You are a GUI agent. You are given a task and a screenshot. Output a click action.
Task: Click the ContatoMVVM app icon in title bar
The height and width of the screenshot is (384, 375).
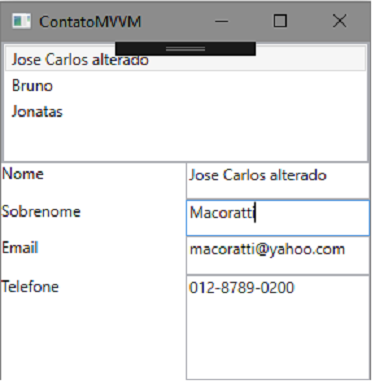coord(21,21)
